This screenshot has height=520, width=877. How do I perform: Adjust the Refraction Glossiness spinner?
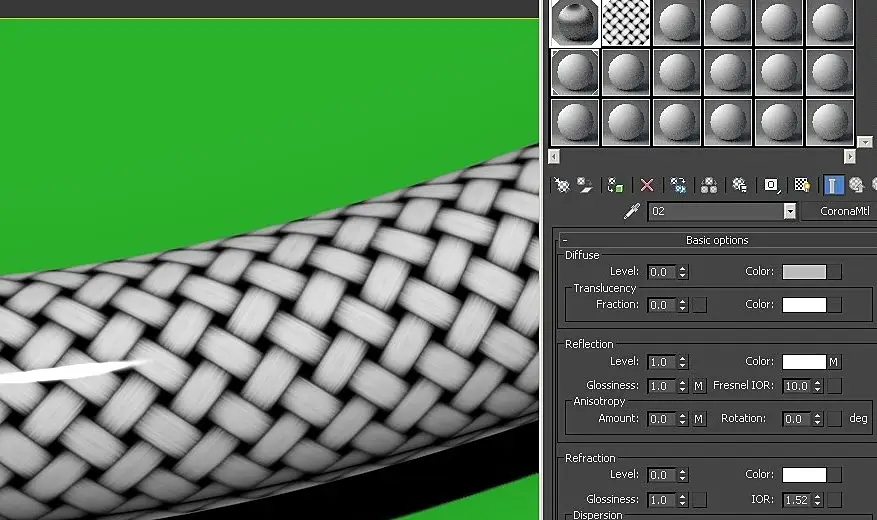682,500
